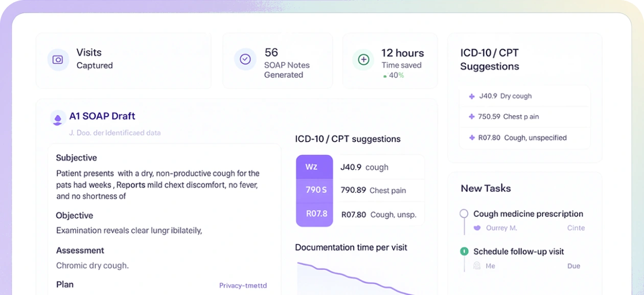This screenshot has width=644, height=295.
Task: Open the A1 SOAP Draft card
Action: point(102,116)
